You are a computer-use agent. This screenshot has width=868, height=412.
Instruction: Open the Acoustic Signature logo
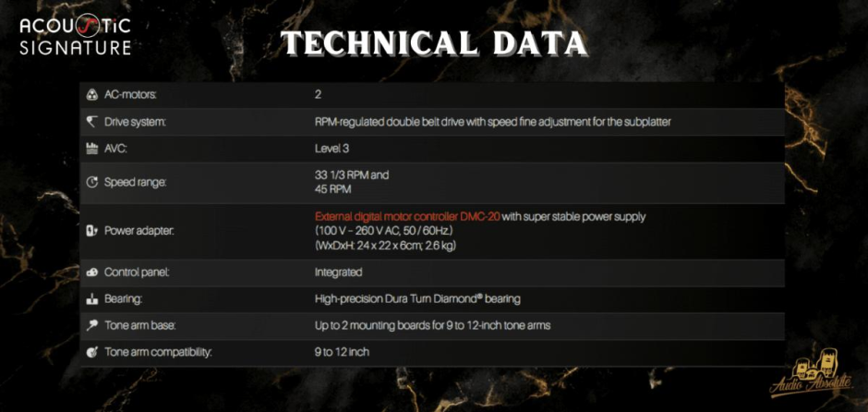click(x=76, y=35)
